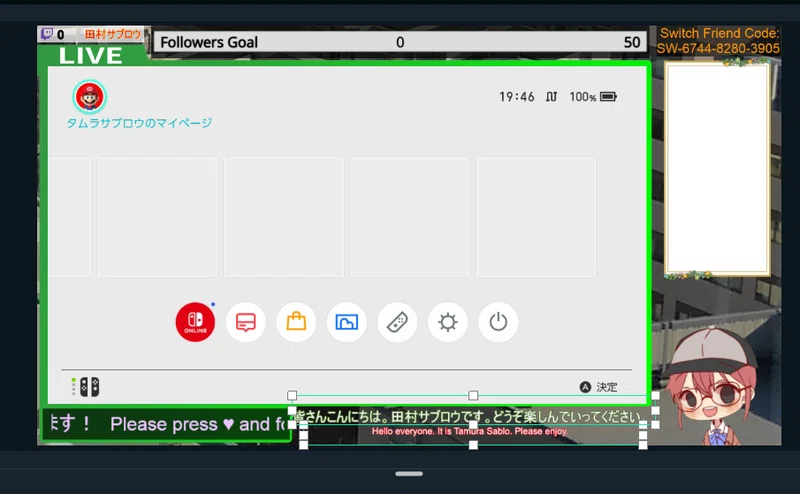800x494 pixels.
Task: Select the anime avatar character
Action: pyautogui.click(x=713, y=386)
